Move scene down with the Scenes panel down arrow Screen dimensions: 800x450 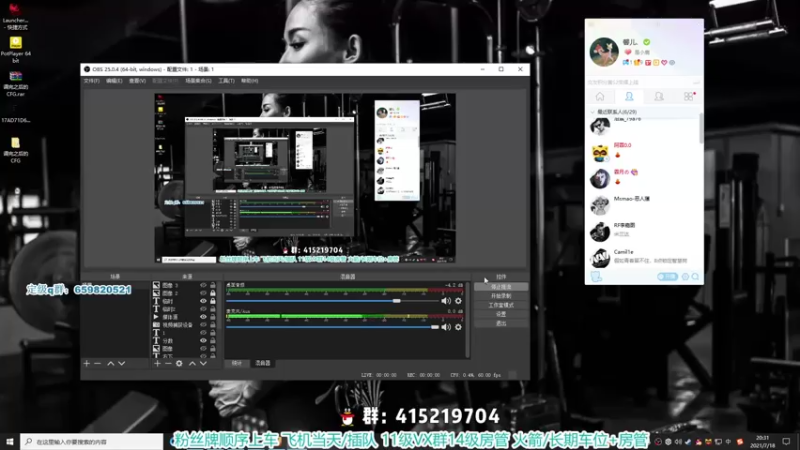tap(121, 363)
